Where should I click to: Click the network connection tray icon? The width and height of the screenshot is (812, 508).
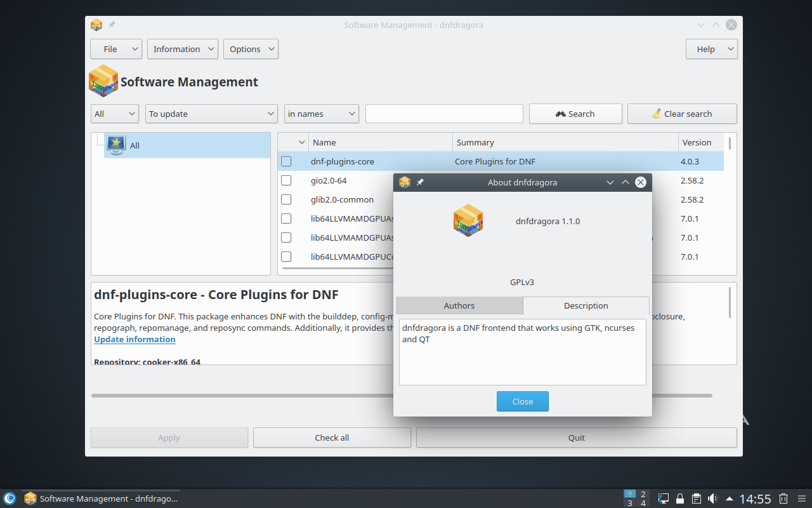(664, 498)
